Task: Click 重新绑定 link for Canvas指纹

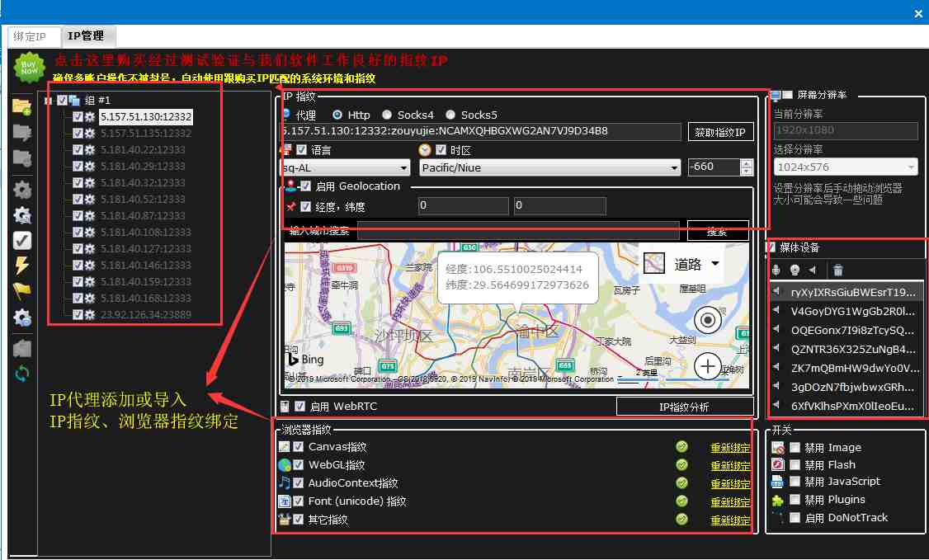Action: tap(730, 448)
